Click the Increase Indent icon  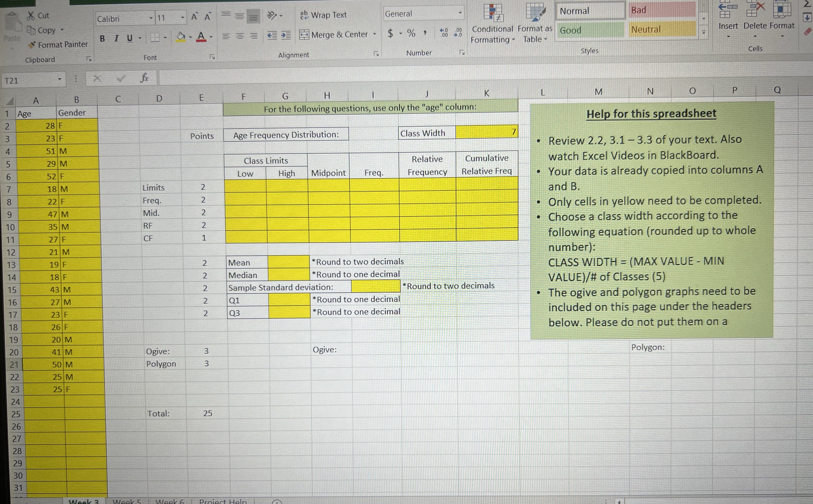[x=286, y=35]
